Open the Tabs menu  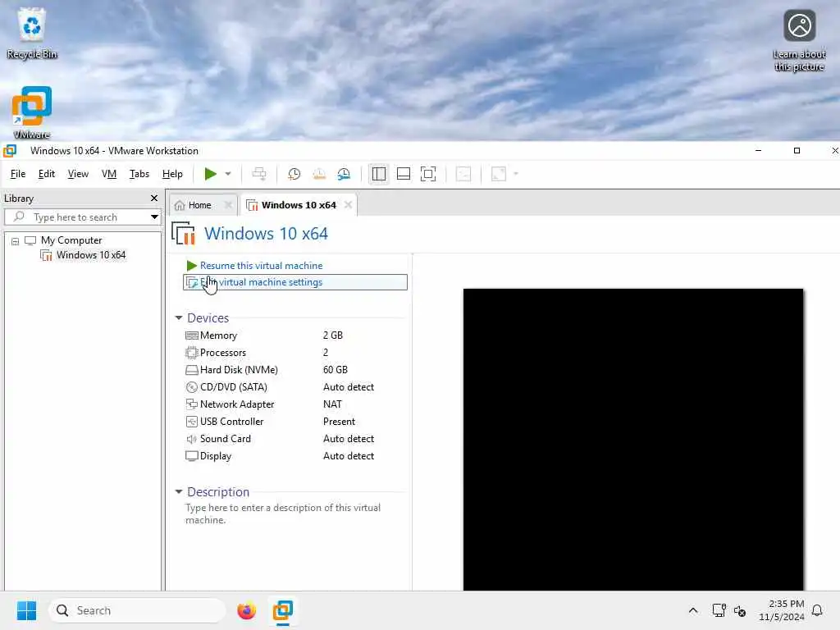click(x=139, y=174)
